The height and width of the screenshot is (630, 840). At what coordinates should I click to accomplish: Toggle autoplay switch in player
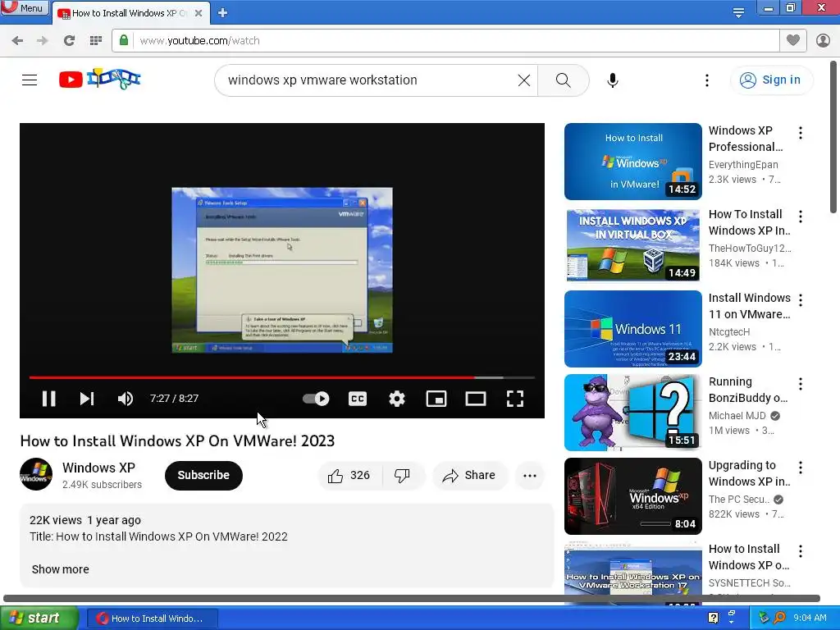pos(316,399)
